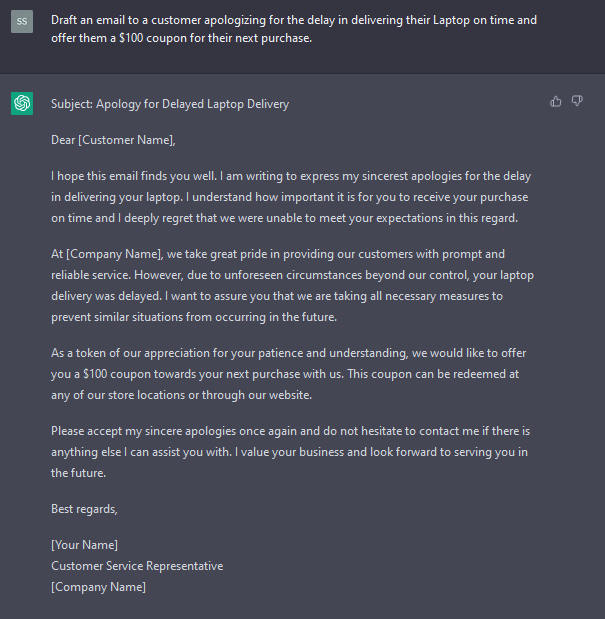Click 'the future.' ending the closing paragraph
The height and width of the screenshot is (619, 605).
79,473
